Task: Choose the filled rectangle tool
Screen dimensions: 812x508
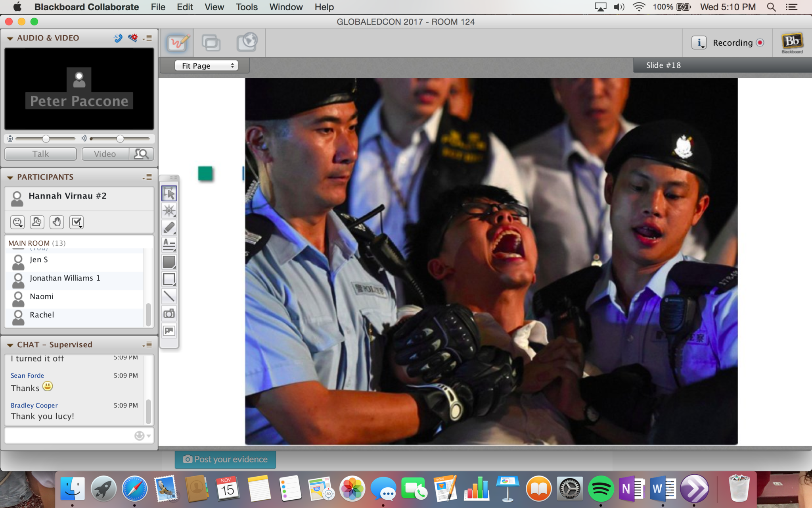Action: click(169, 262)
